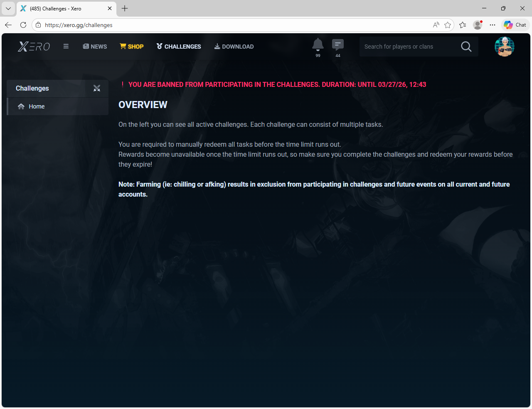Click the search players or clans field
532x409 pixels.
pos(407,47)
